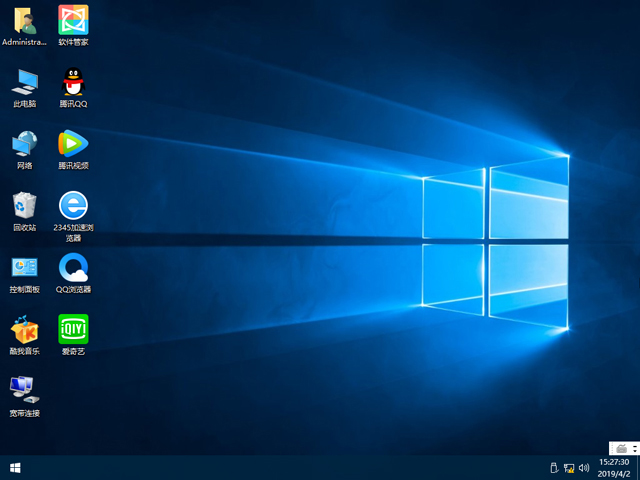640x480 pixels.
Task: Click the safely remove USB device icon
Action: click(x=553, y=468)
